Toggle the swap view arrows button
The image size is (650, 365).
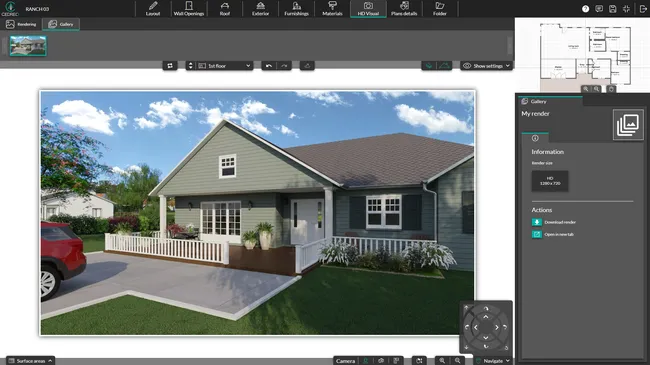pos(170,66)
